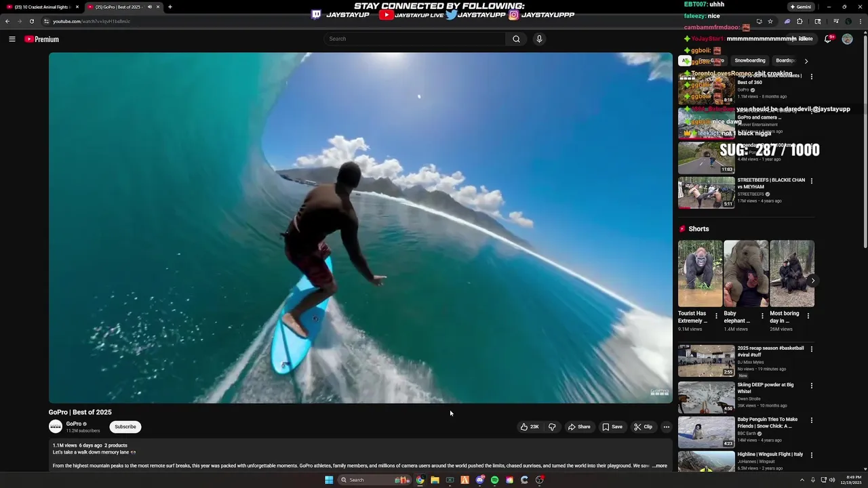The height and width of the screenshot is (488, 868).
Task: Like the video with thumbs up
Action: coord(530,427)
